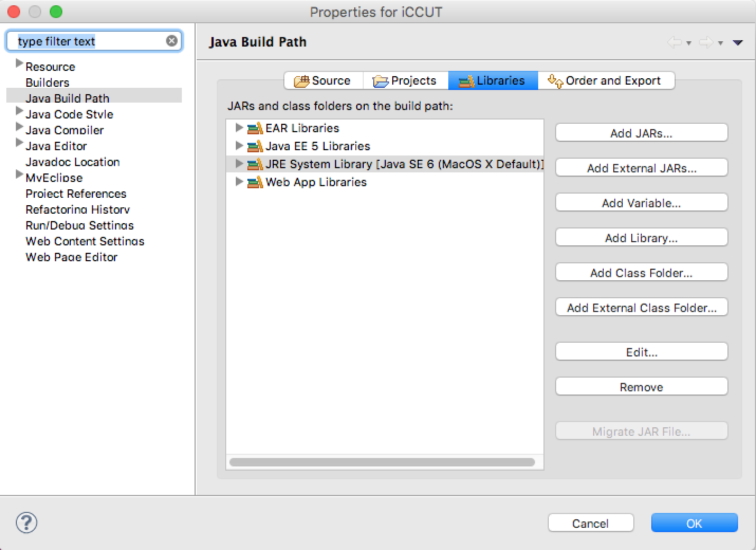Expand the Java Compiler settings tree
Viewport: 756px width, 550px height.
(20, 127)
